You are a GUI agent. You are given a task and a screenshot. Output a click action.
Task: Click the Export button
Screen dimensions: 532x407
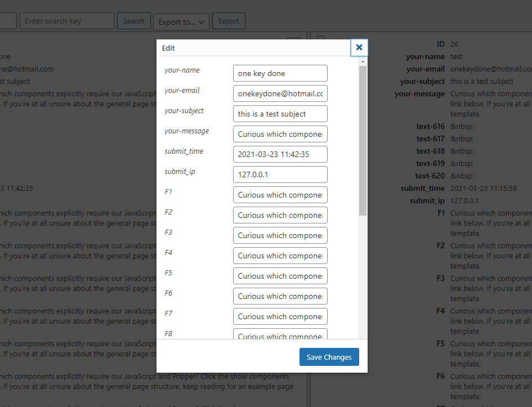[x=229, y=21]
